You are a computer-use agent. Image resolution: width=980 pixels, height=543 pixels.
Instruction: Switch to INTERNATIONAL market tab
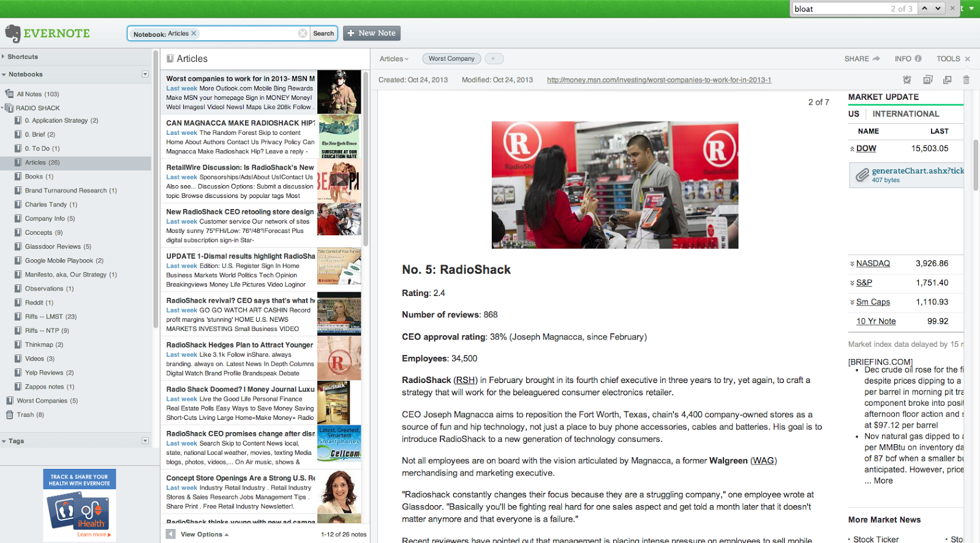click(905, 114)
